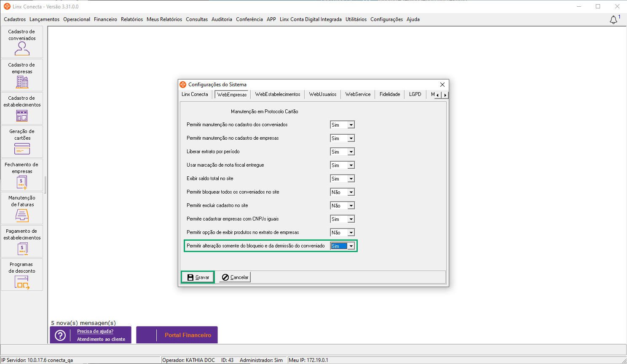Expand Permitir excluir cadastro no site dropdown
The width and height of the screenshot is (627, 364).
click(x=351, y=206)
